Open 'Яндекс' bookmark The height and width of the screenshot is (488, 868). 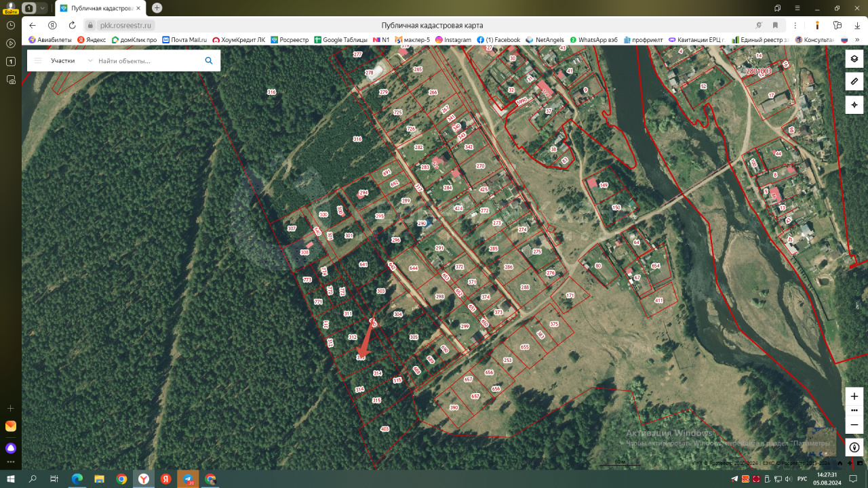click(92, 40)
